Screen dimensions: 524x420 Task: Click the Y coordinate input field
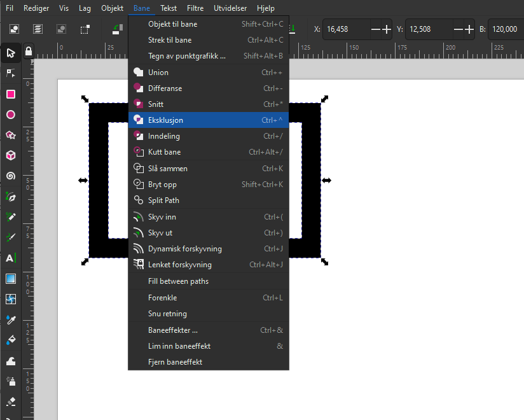(429, 29)
